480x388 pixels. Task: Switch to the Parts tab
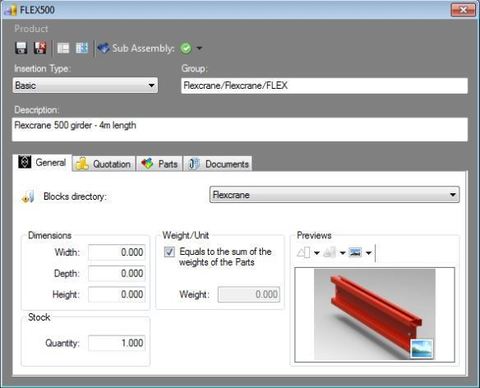160,164
